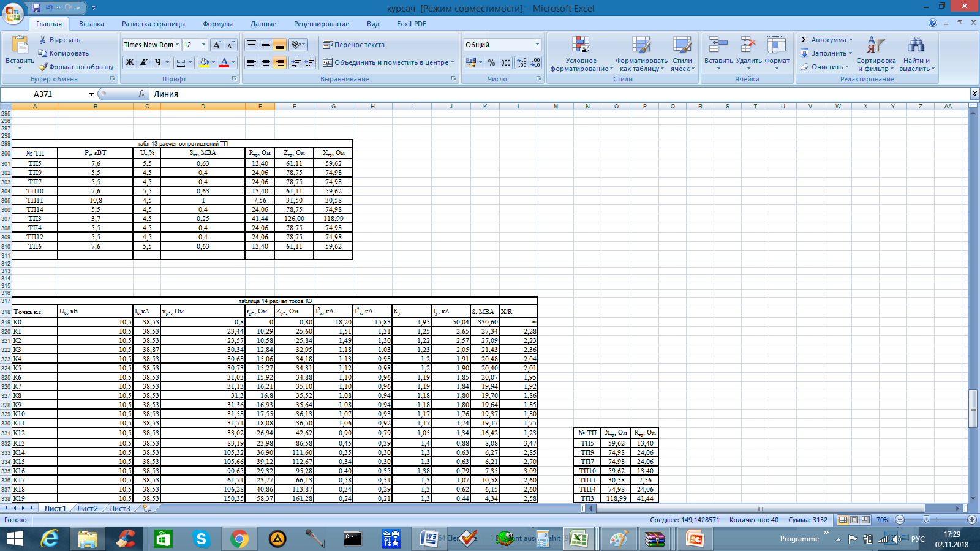This screenshot has width=980, height=551.
Task: Click Merge and Center (Объединить и поместить в центре)
Action: 385,62
